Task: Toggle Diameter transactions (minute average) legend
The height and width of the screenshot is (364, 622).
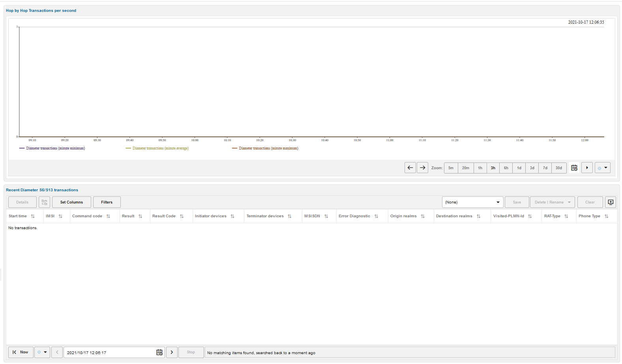Action: [x=157, y=148]
